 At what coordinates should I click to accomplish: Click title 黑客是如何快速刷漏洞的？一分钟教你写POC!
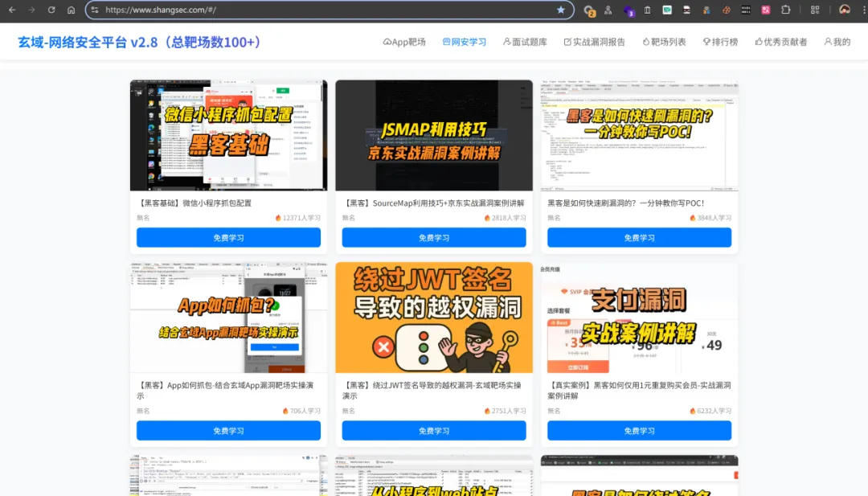[x=625, y=203]
